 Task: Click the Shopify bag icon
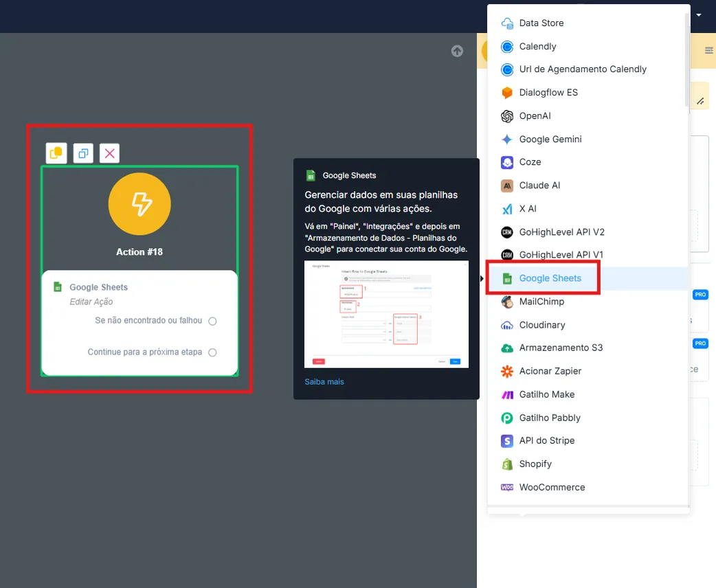point(507,464)
